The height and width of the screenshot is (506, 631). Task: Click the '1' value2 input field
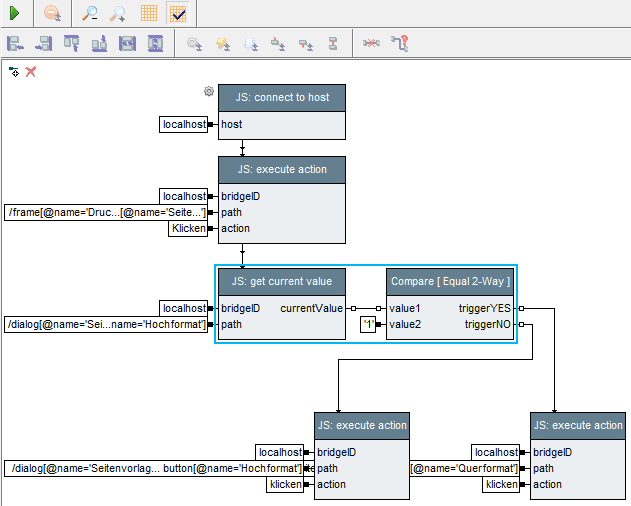click(368, 325)
